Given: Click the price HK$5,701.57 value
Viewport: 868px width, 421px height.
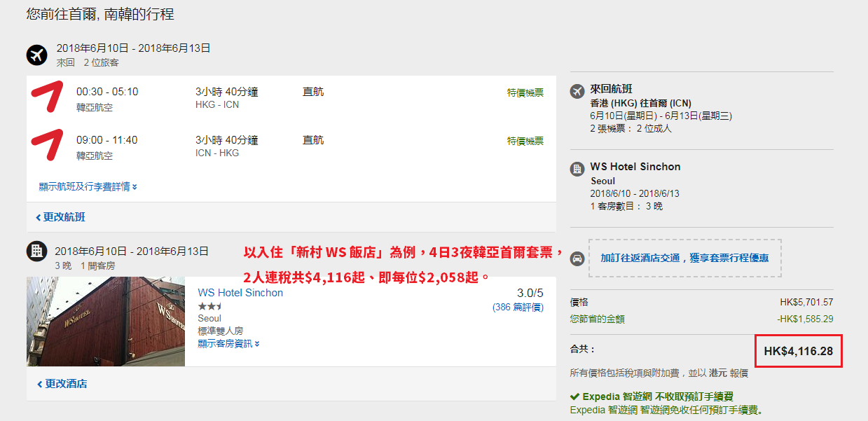Looking at the screenshot, I should [806, 303].
